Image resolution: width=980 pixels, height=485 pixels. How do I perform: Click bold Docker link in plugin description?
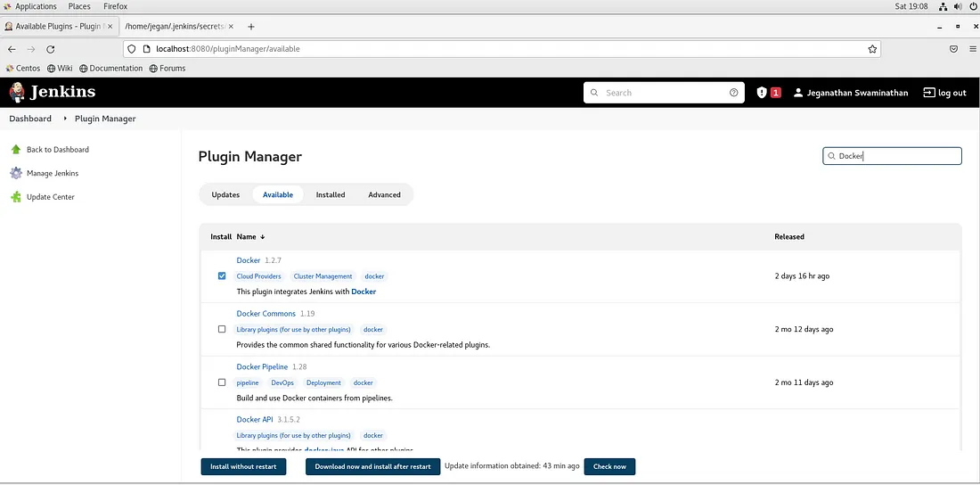[363, 292]
